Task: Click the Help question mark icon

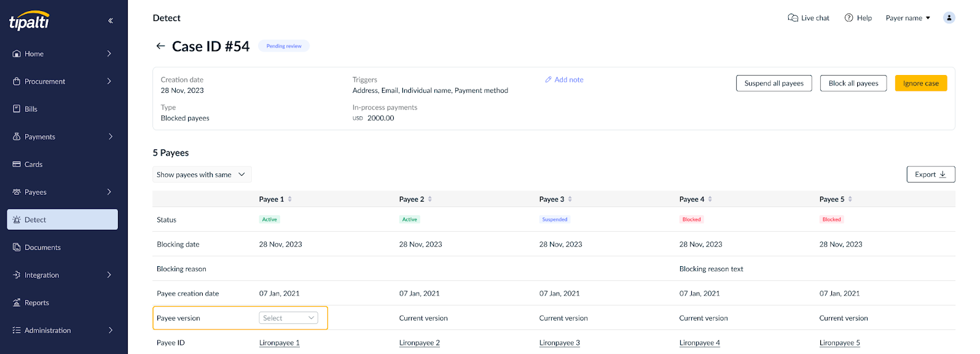Action: point(849,18)
